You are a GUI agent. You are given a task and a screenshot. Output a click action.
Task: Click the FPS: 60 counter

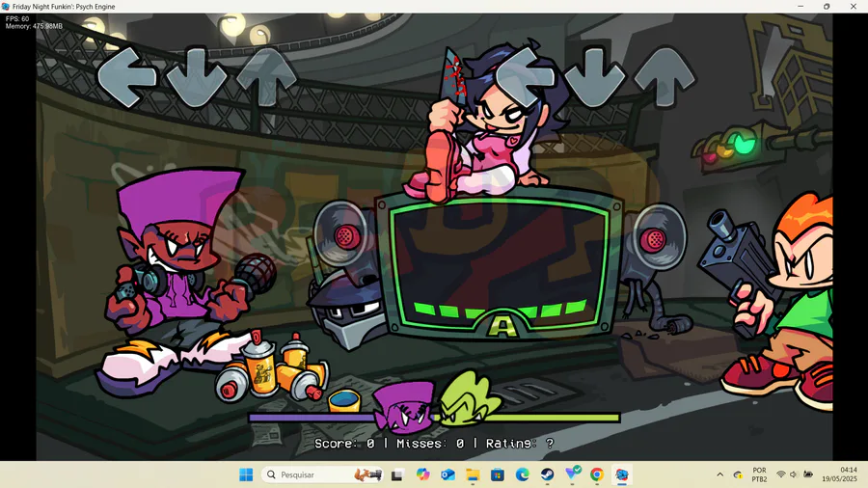(x=17, y=19)
